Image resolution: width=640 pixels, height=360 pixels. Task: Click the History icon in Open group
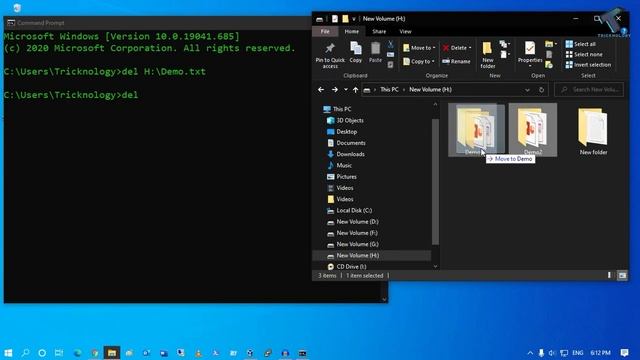click(549, 64)
